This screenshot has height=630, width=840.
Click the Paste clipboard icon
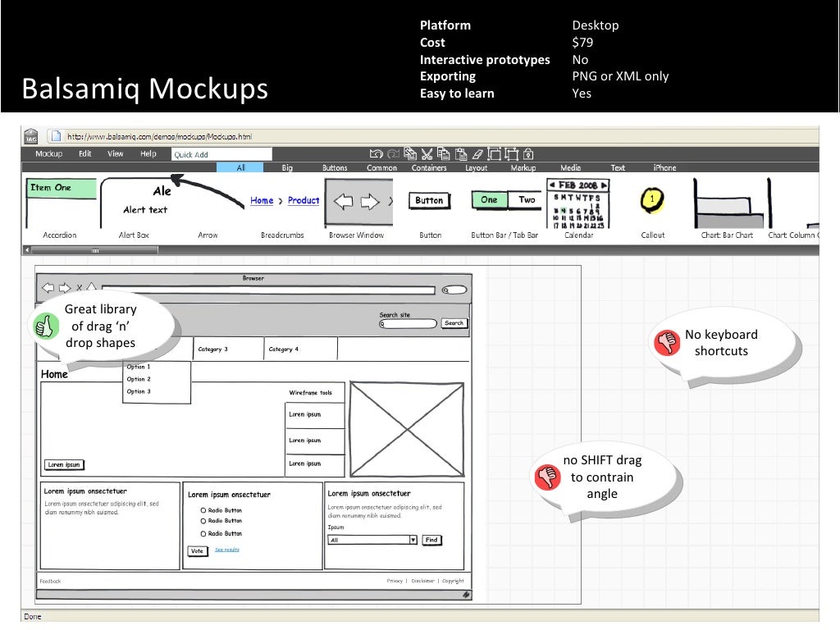coord(461,154)
